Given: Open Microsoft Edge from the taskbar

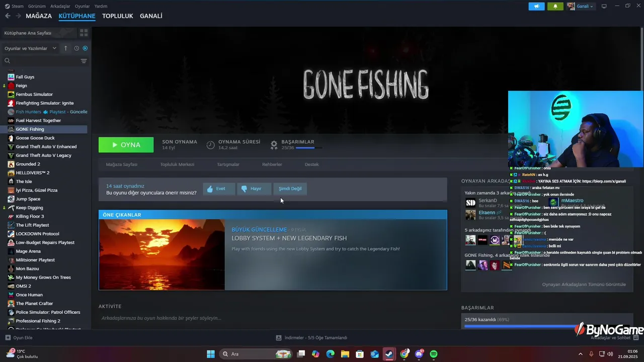Looking at the screenshot, I should [x=330, y=354].
